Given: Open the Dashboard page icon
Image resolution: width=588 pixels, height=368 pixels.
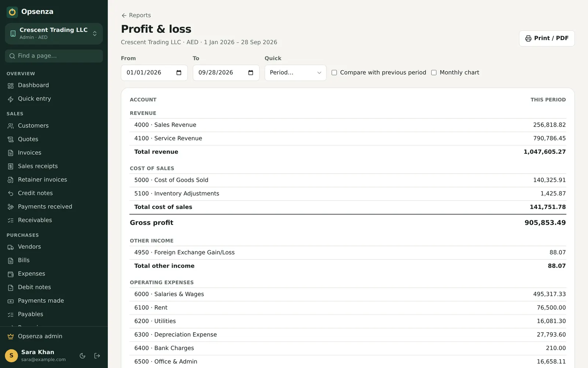Looking at the screenshot, I should pyautogui.click(x=11, y=85).
